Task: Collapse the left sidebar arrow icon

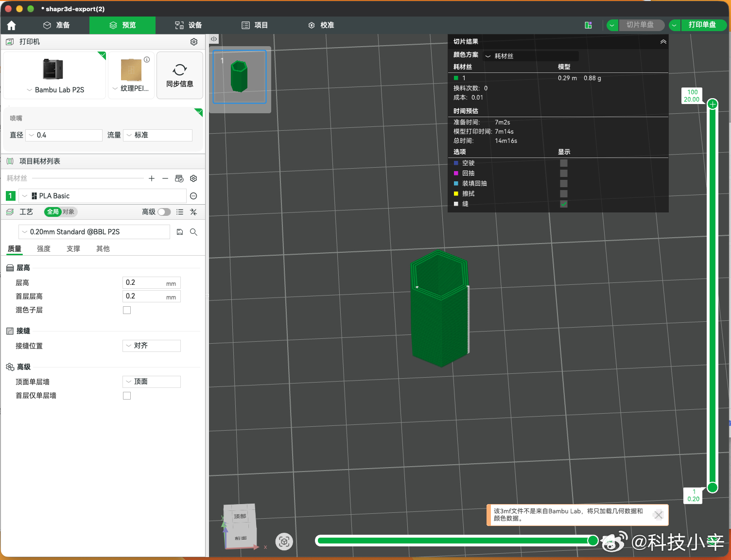Action: click(214, 39)
